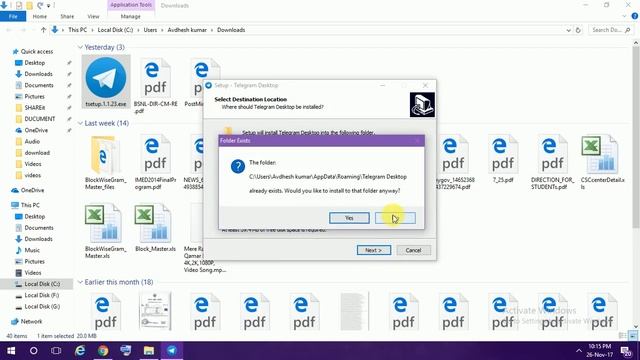Viewport: 640px width, 360px height.
Task: Select DIRECTION_FOR_STUDENTs.pdf file
Action: (x=552, y=162)
